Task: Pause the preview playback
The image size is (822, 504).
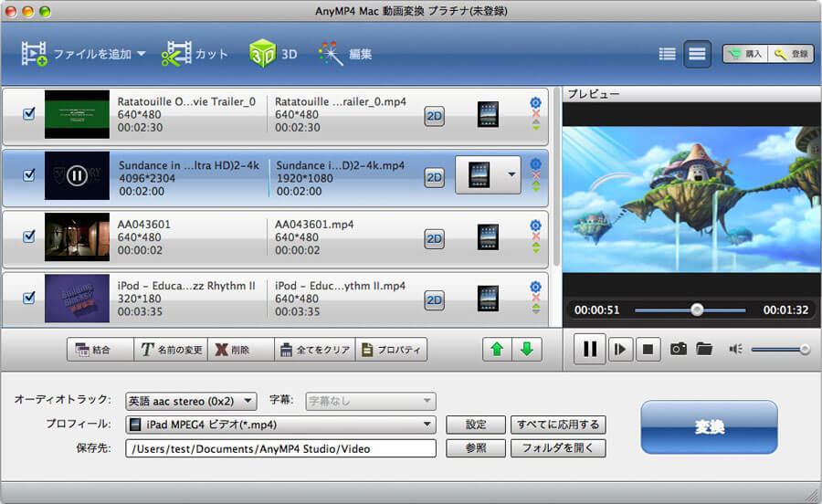Action: (x=590, y=349)
